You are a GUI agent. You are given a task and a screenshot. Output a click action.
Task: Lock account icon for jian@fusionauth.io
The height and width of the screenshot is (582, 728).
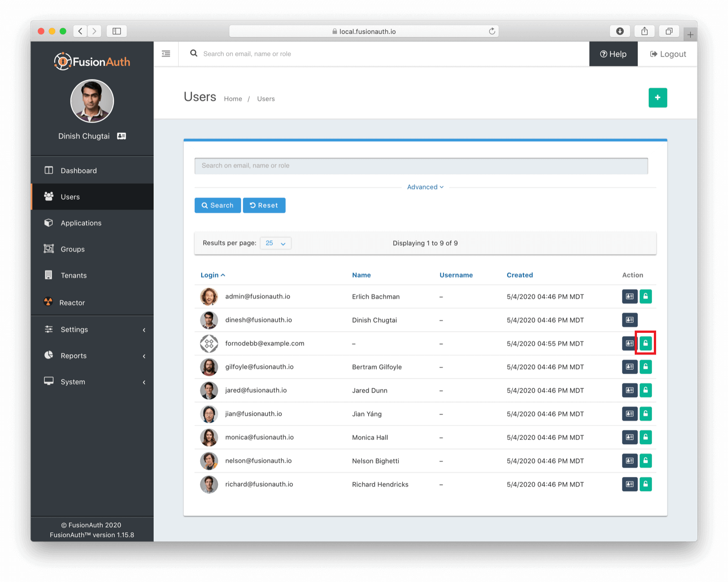pyautogui.click(x=646, y=414)
